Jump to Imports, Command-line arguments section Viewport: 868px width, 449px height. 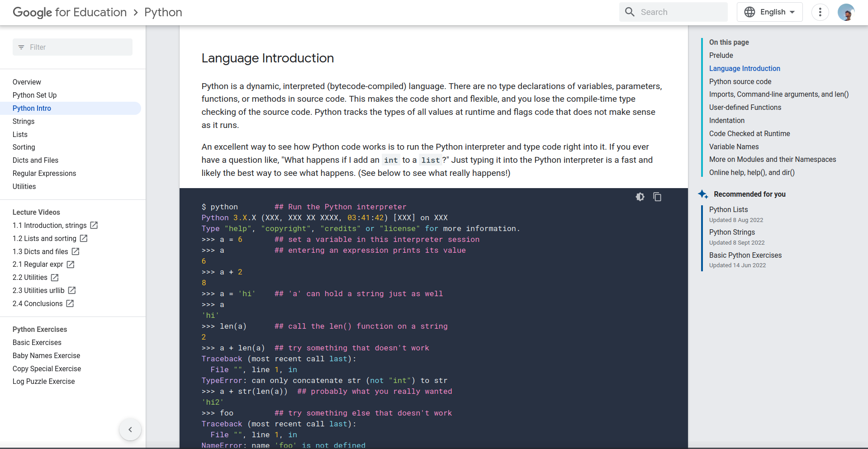[x=779, y=94]
